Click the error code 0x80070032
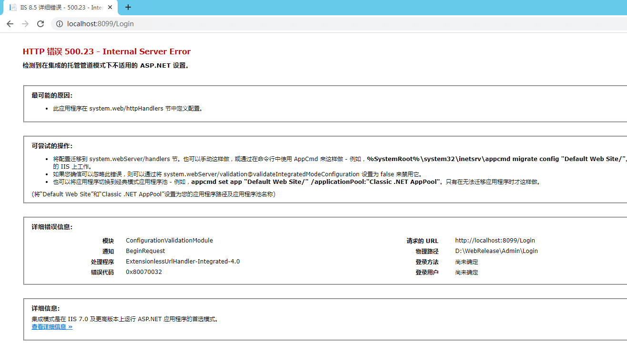Screen dimensions: 627x364 click(x=143, y=272)
